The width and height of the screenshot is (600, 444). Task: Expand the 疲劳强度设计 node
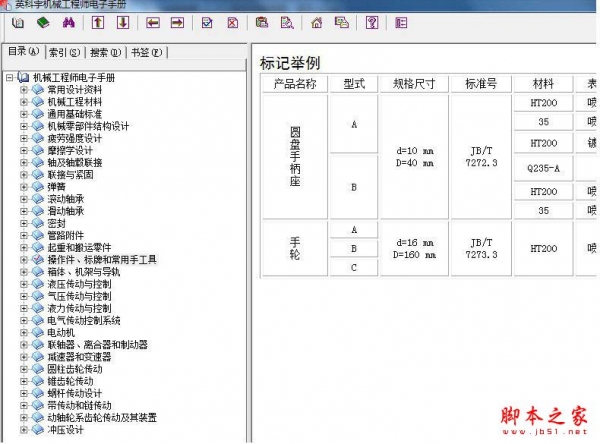pyautogui.click(x=24, y=138)
